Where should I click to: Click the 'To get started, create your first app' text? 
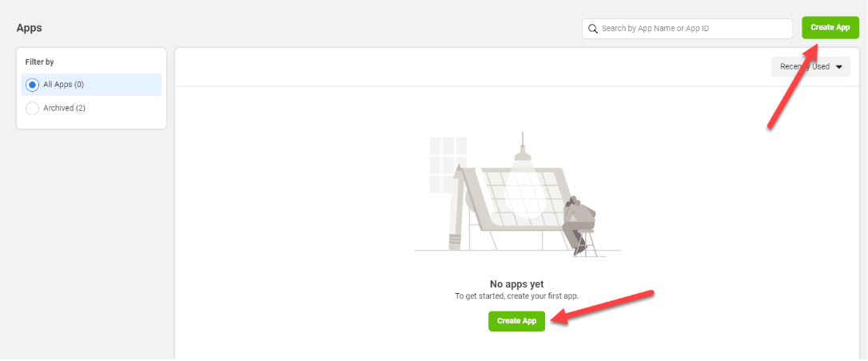tap(516, 296)
